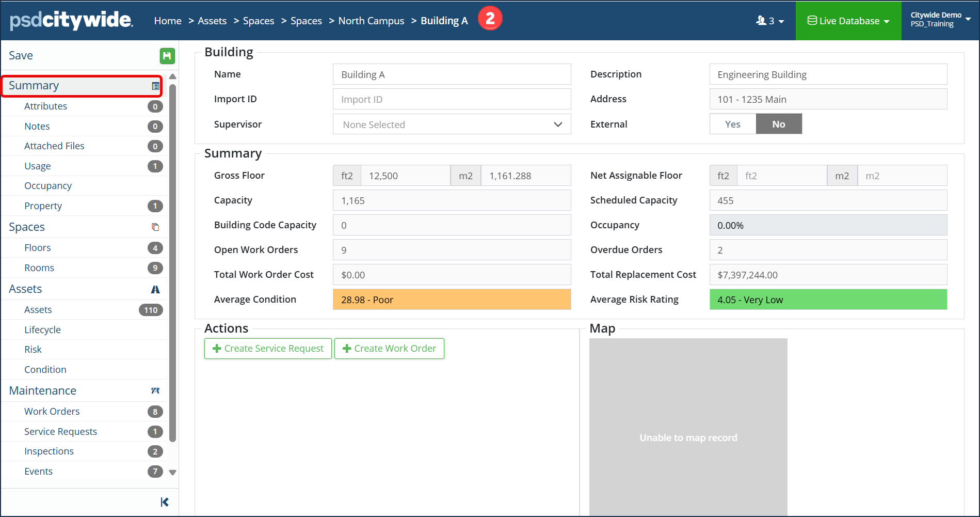Viewport: 980px width, 517px height.
Task: Click the Name input field
Action: point(452,74)
